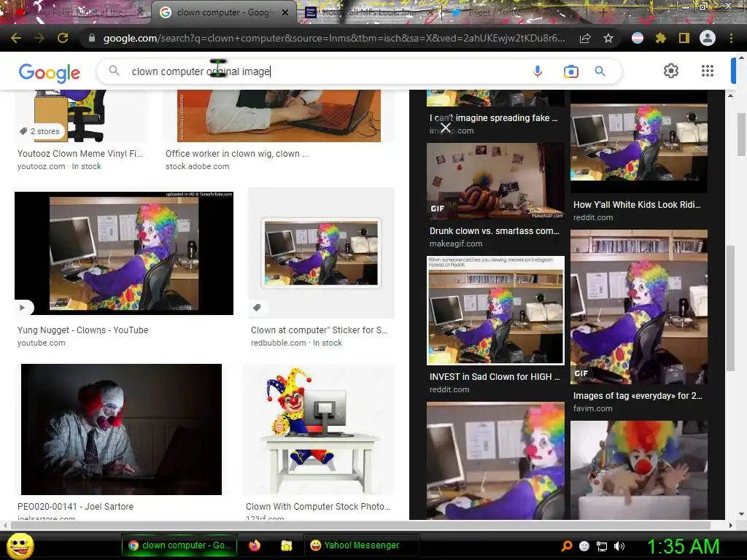Open How Y'all White Kids Look related image
This screenshot has height=560, width=747.
[x=639, y=143]
